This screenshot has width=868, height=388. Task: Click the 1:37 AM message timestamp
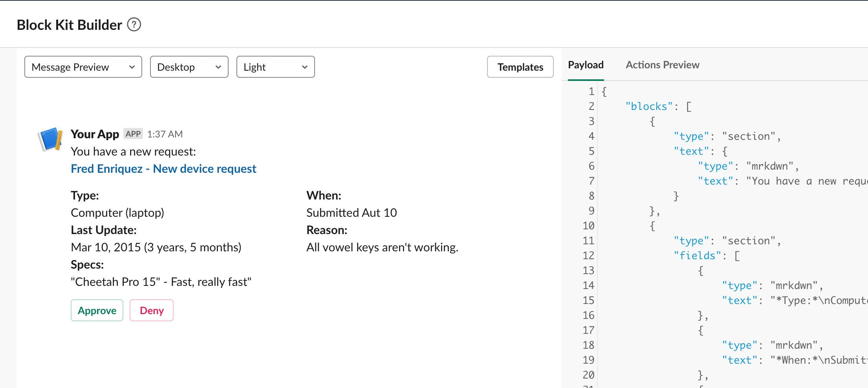[165, 134]
